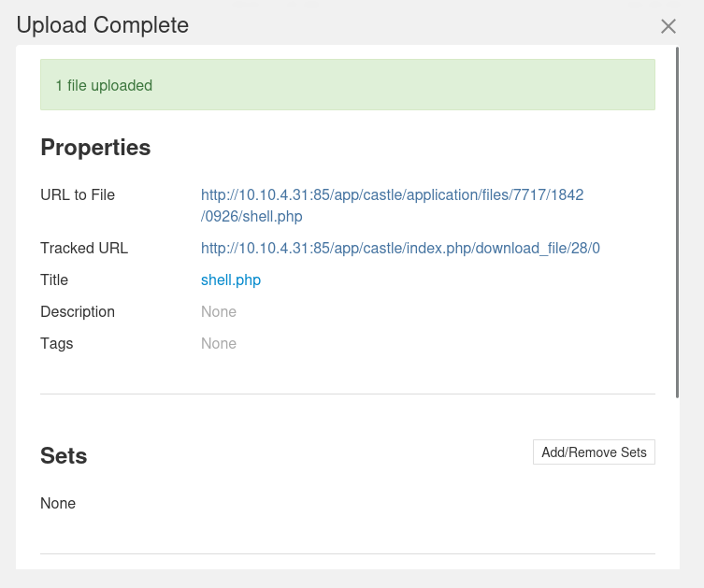The image size is (704, 588).
Task: Select the Properties section heading
Action: tap(95, 148)
